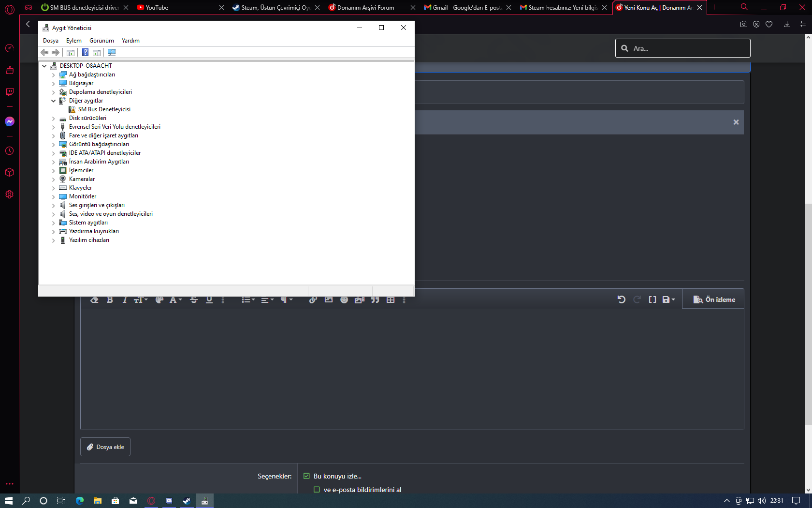Collapse Diğer aygıtlar node
The width and height of the screenshot is (812, 508).
pos(53,101)
